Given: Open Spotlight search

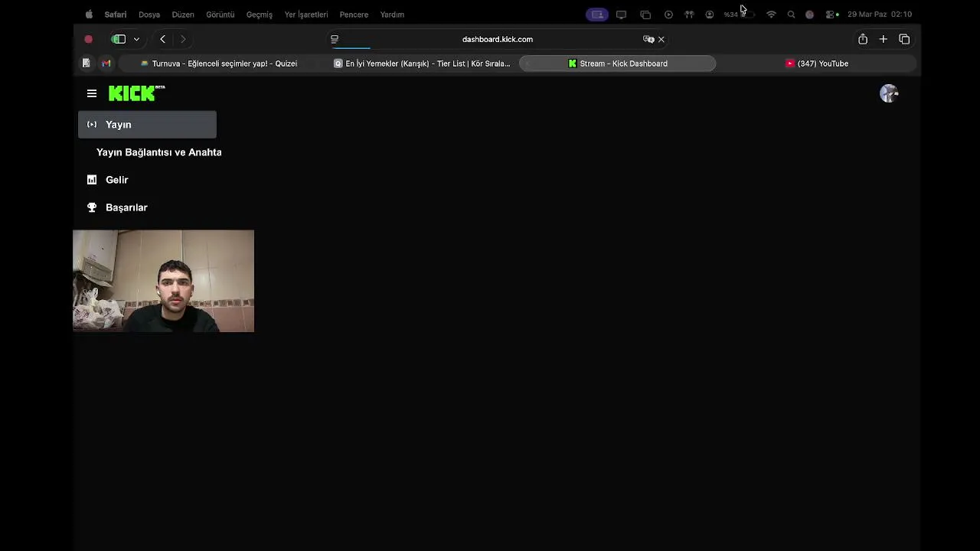Looking at the screenshot, I should pos(791,15).
